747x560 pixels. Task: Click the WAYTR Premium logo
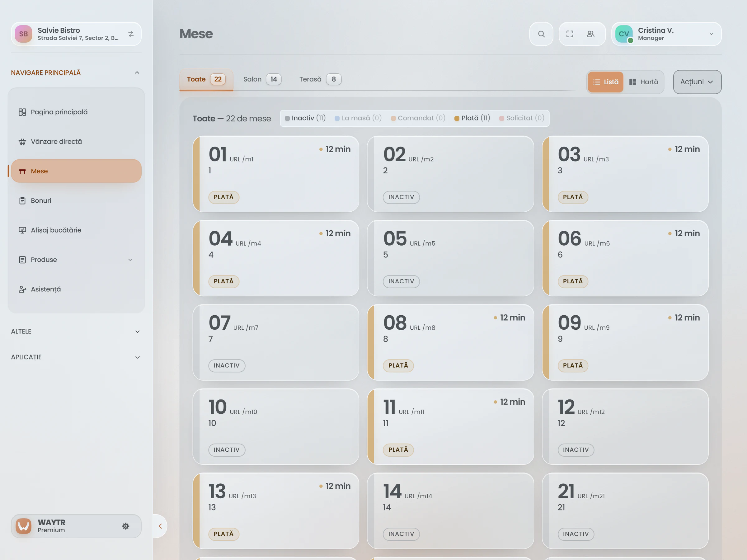point(24,526)
